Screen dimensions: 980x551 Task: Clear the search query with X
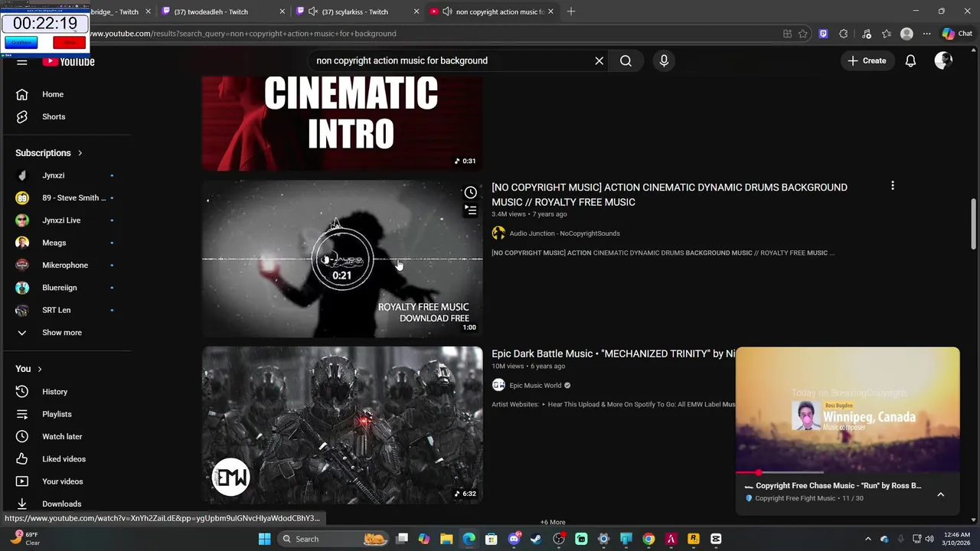point(599,60)
